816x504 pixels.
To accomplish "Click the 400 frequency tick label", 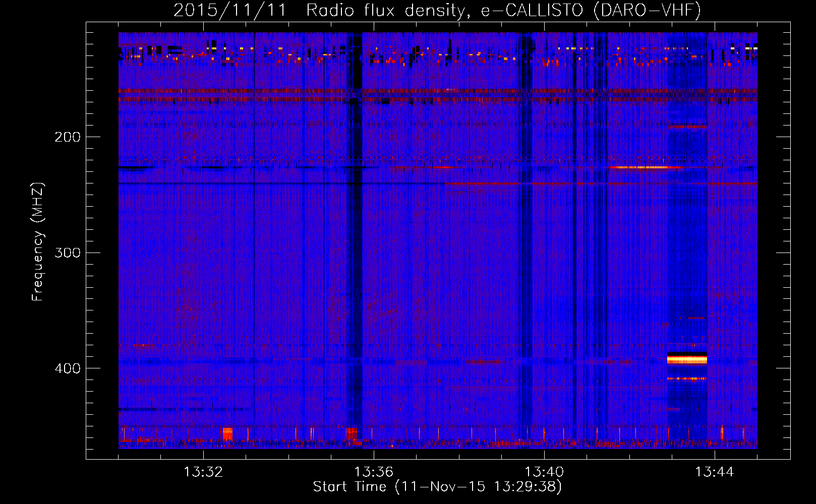I will pyautogui.click(x=68, y=368).
